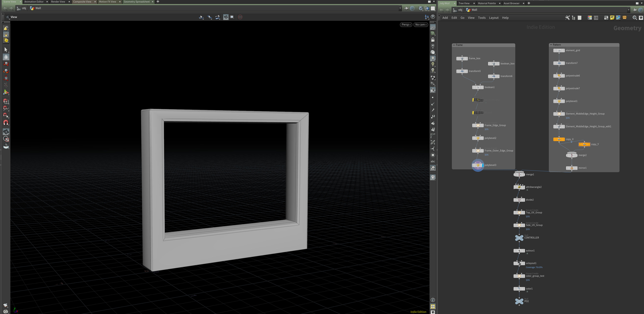Collapse the Frame network box
644x314 pixels.
click(454, 45)
